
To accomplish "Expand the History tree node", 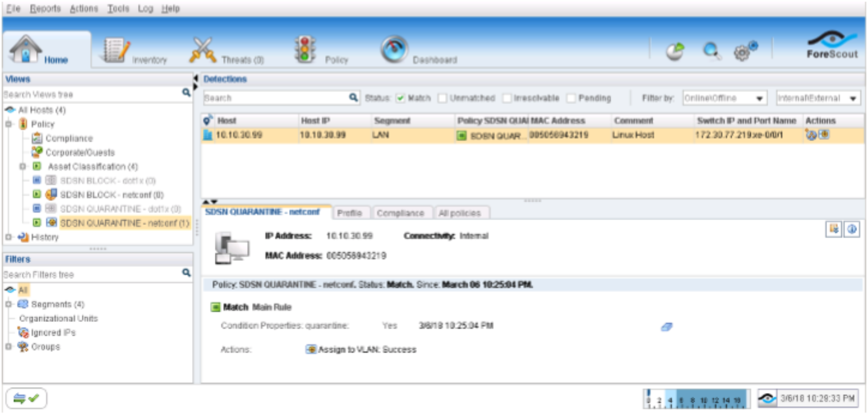I will (8, 237).
